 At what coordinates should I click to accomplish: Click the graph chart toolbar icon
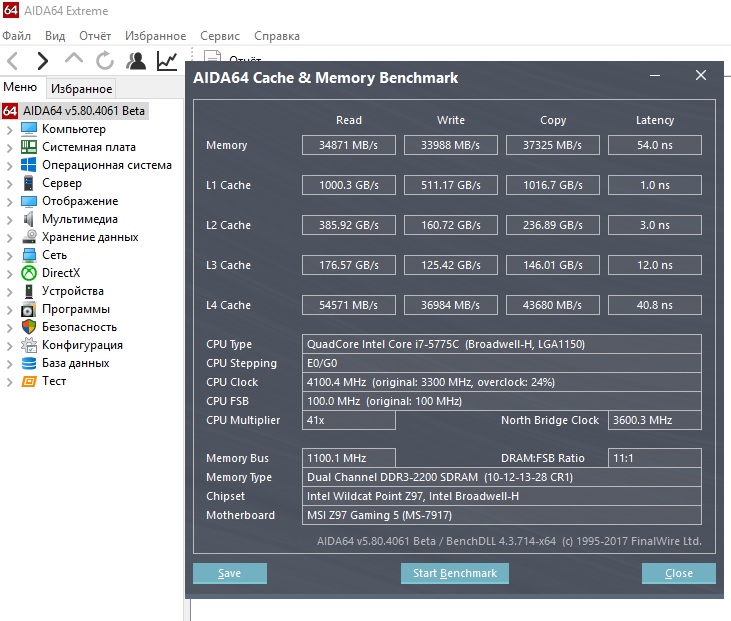(167, 61)
